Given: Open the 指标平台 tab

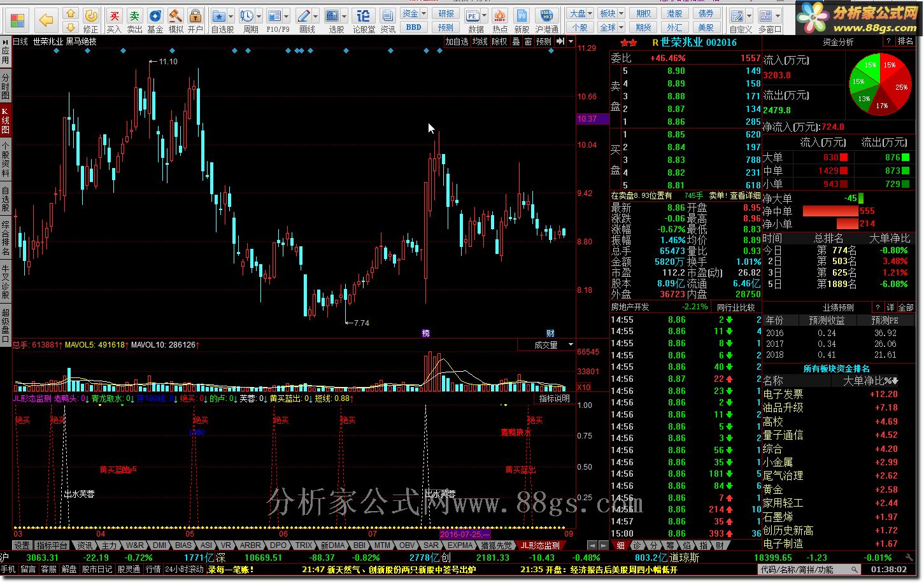Looking at the screenshot, I should pos(52,546).
